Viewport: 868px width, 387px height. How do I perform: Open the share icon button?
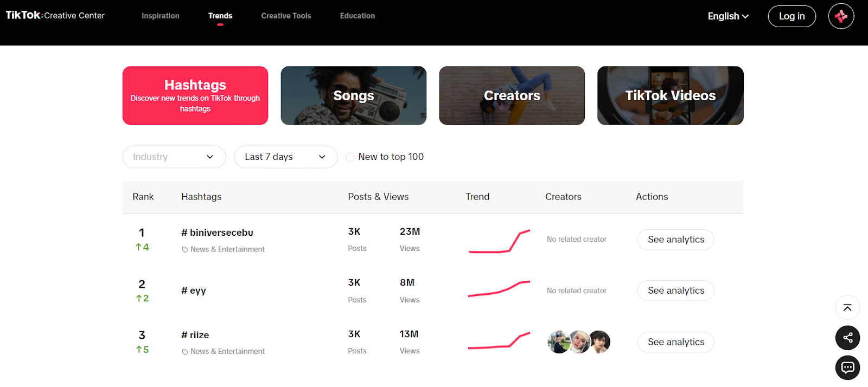coord(847,338)
